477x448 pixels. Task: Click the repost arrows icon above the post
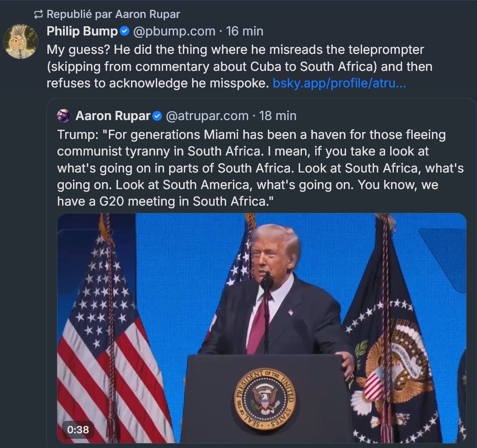39,14
